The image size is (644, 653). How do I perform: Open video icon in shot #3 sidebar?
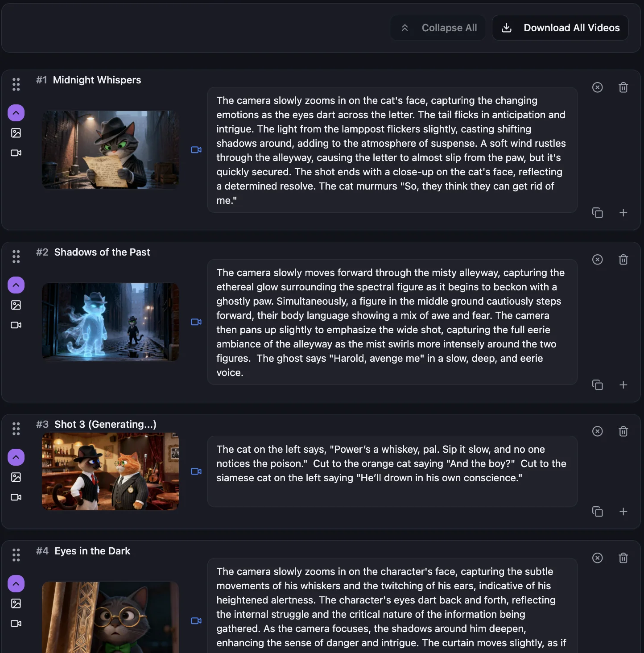click(16, 497)
